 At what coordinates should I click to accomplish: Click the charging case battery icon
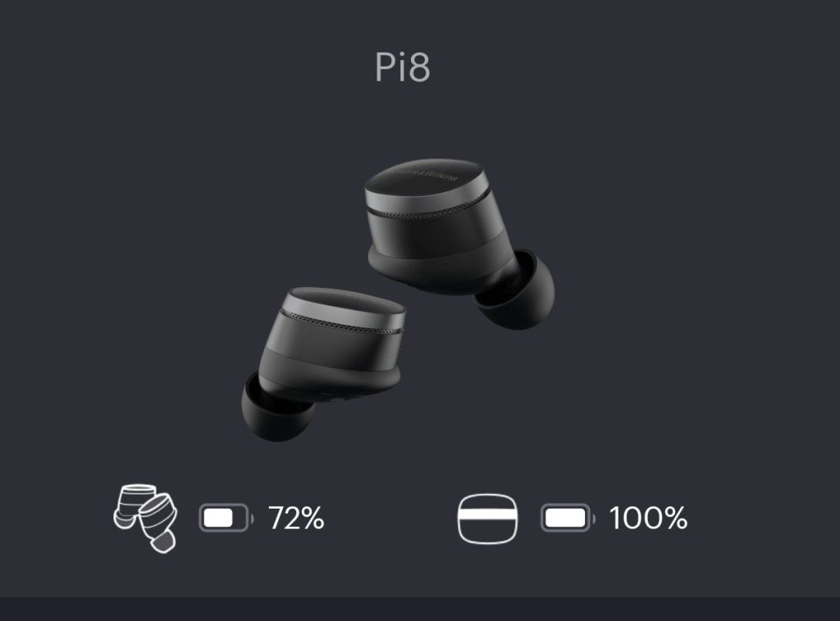pos(568,518)
